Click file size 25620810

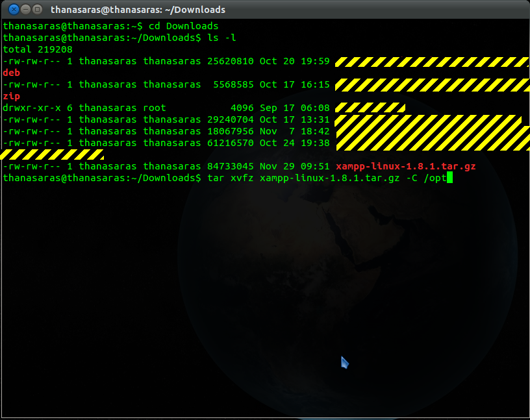230,61
